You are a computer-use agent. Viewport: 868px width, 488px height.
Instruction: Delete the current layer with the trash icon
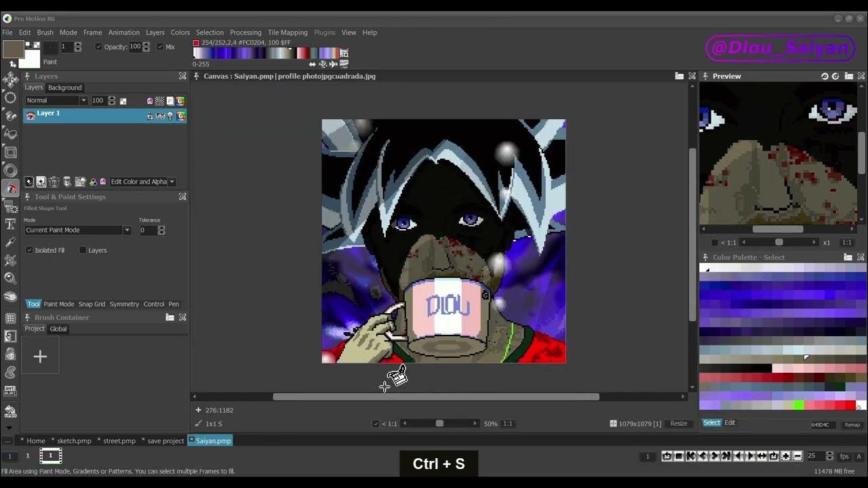(x=54, y=182)
